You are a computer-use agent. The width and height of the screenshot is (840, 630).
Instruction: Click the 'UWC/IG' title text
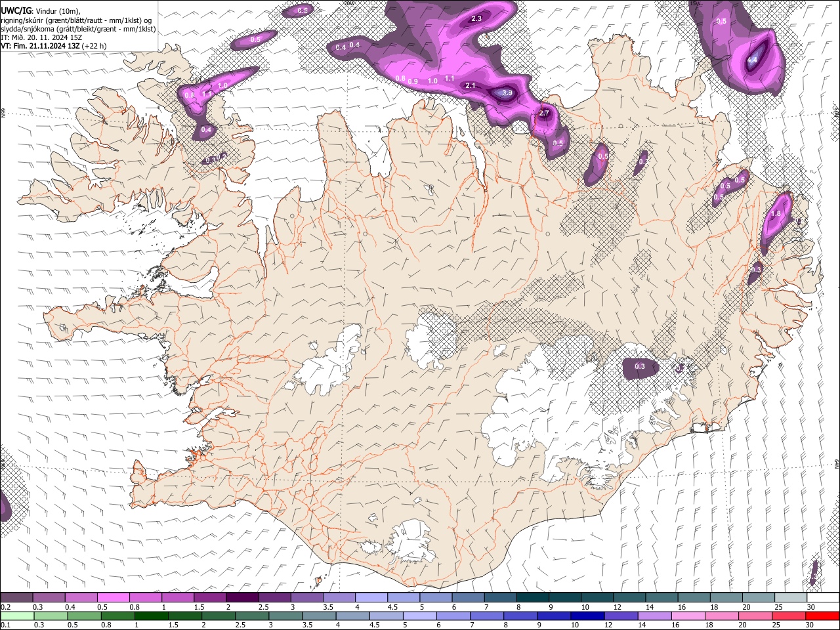[x=15, y=11]
